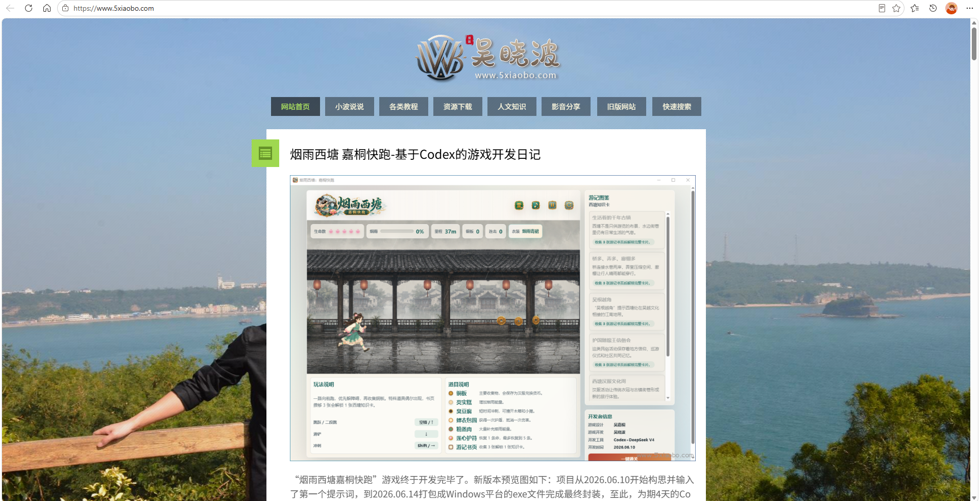The image size is (980, 501).
Task: Add this page to favorites via star
Action: [x=896, y=8]
